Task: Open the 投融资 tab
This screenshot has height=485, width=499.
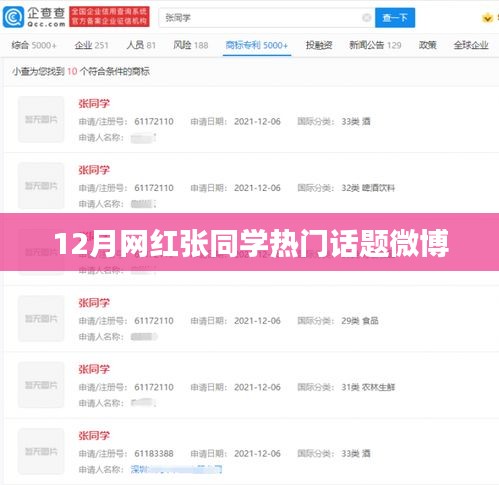Action: 319,45
